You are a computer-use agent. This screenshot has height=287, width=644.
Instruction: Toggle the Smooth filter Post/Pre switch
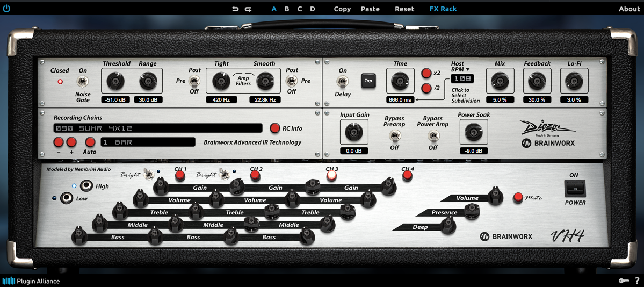292,81
